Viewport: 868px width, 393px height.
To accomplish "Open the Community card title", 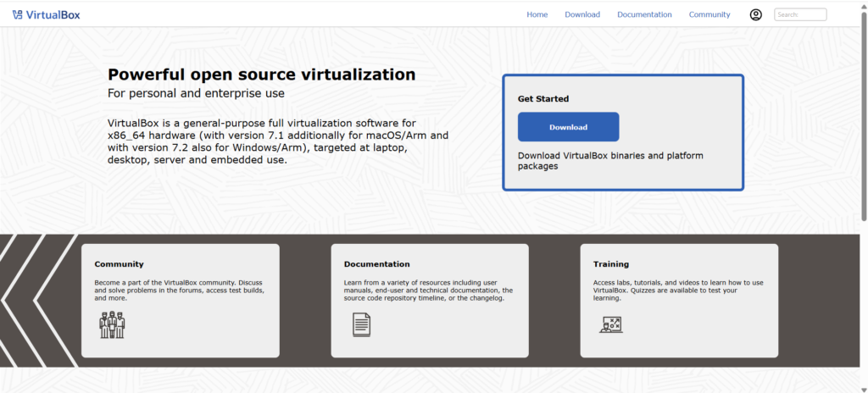I will (119, 264).
